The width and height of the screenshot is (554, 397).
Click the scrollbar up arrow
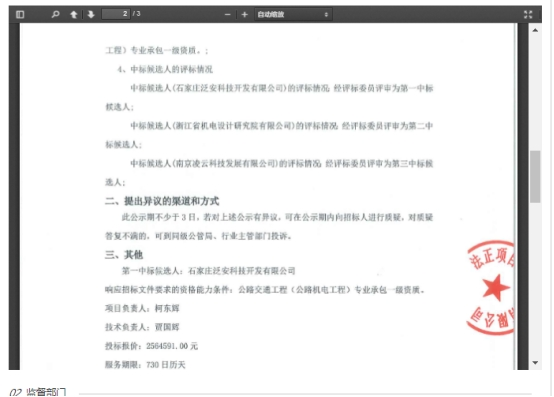535,30
